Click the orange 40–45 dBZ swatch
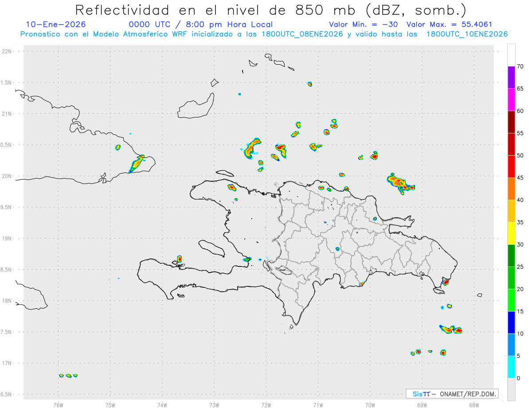The width and height of the screenshot is (532, 411). tap(511, 189)
